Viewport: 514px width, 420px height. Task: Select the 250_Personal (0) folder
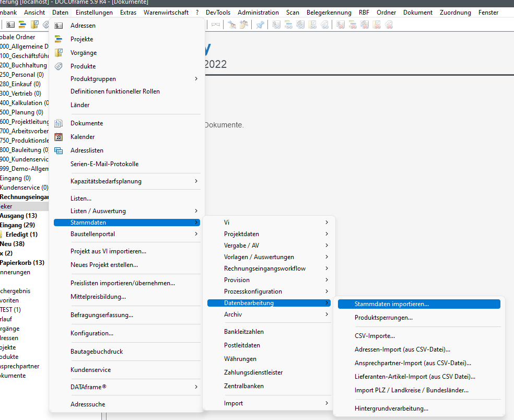[x=22, y=74]
